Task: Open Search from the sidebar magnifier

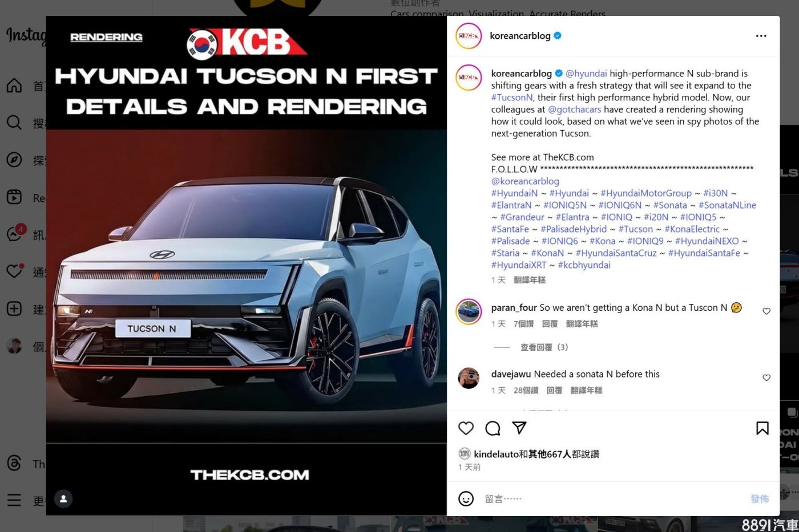Action: [x=14, y=123]
